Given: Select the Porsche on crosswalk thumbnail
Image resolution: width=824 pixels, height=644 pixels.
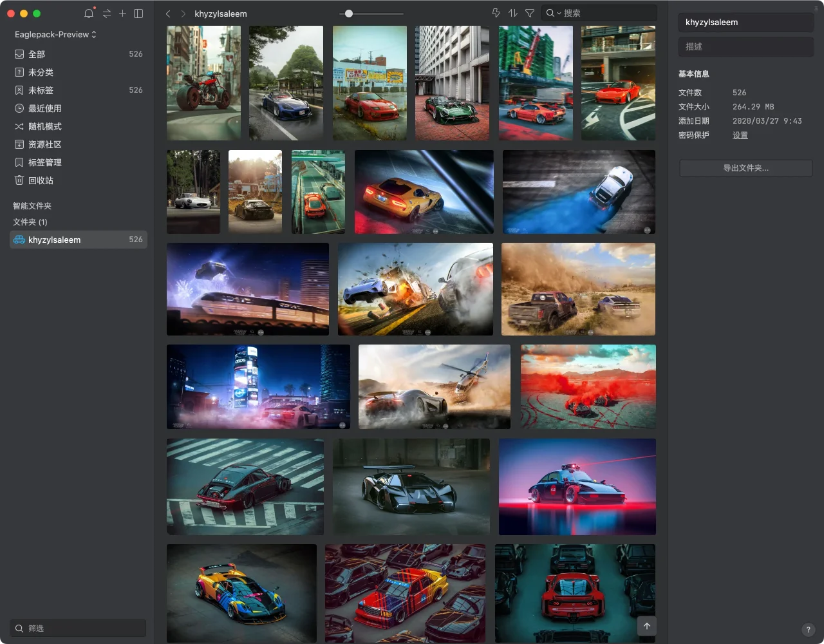Looking at the screenshot, I should [x=245, y=487].
